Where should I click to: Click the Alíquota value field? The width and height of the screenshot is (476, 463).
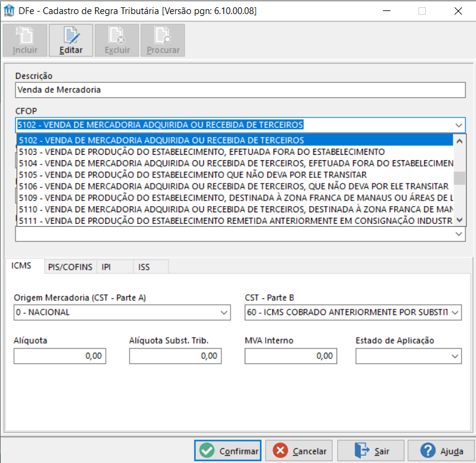pos(60,356)
